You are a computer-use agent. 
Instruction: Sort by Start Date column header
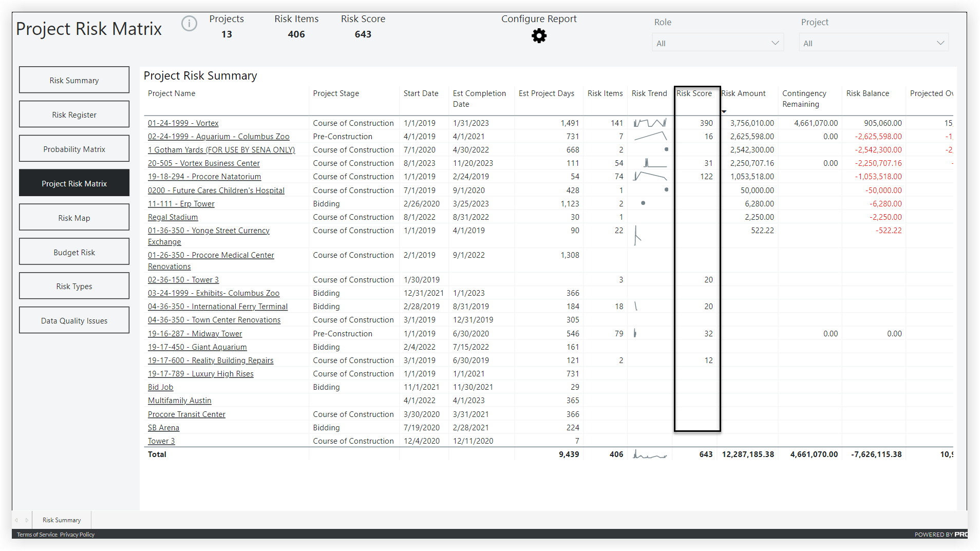click(x=421, y=93)
